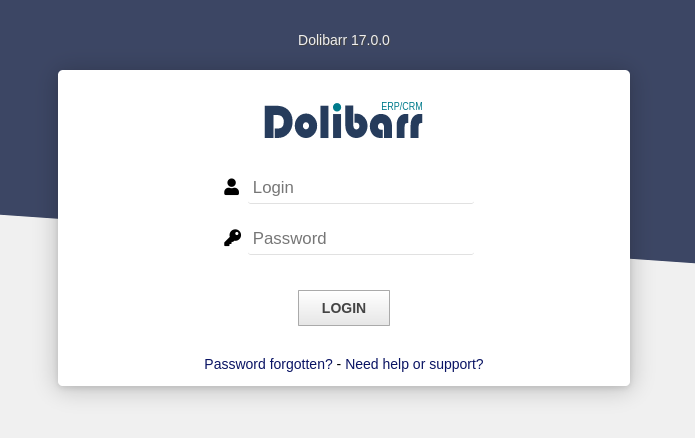Click the ERP/CRM label in logo

pos(402,106)
